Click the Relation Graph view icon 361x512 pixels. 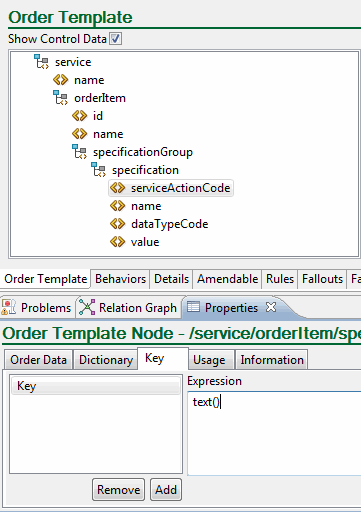(x=87, y=307)
